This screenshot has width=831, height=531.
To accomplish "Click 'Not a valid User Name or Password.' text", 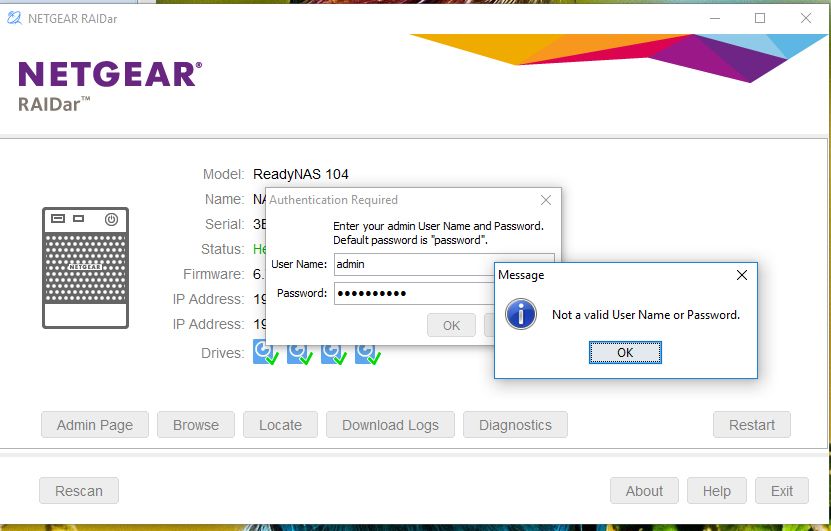I will (x=646, y=315).
